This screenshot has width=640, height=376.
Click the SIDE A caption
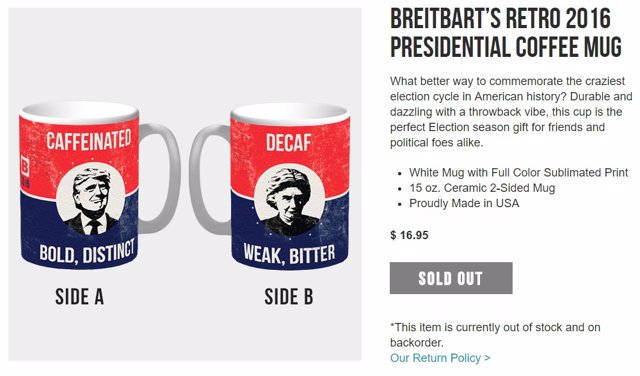80,297
